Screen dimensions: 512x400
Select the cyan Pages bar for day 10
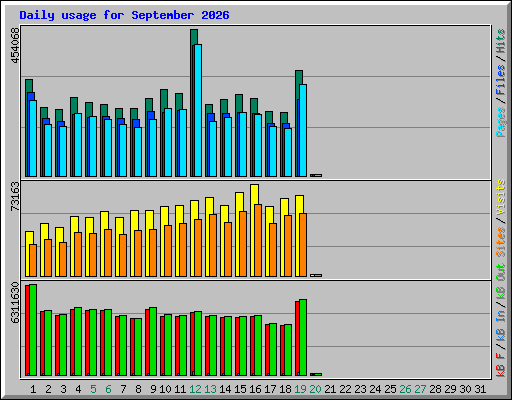tap(168, 142)
